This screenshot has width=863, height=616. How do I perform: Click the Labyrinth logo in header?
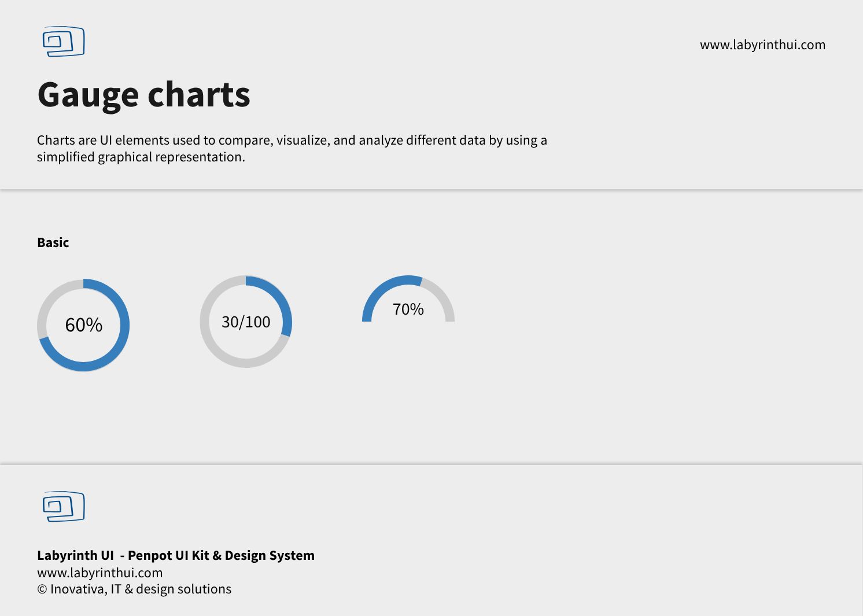tap(64, 42)
